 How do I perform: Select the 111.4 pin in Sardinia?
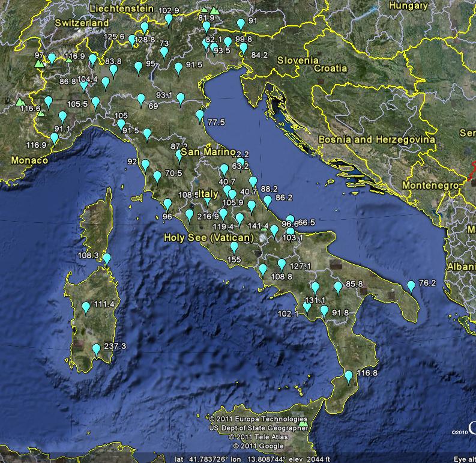coord(86,307)
